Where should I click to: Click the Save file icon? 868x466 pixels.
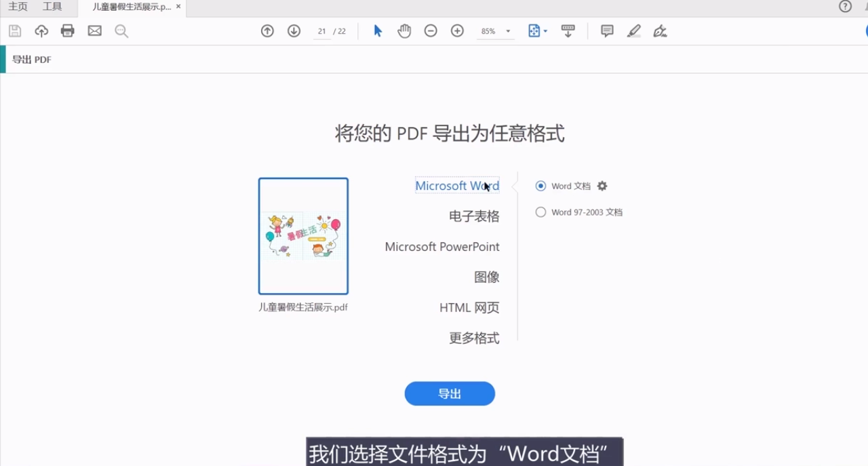tap(15, 31)
